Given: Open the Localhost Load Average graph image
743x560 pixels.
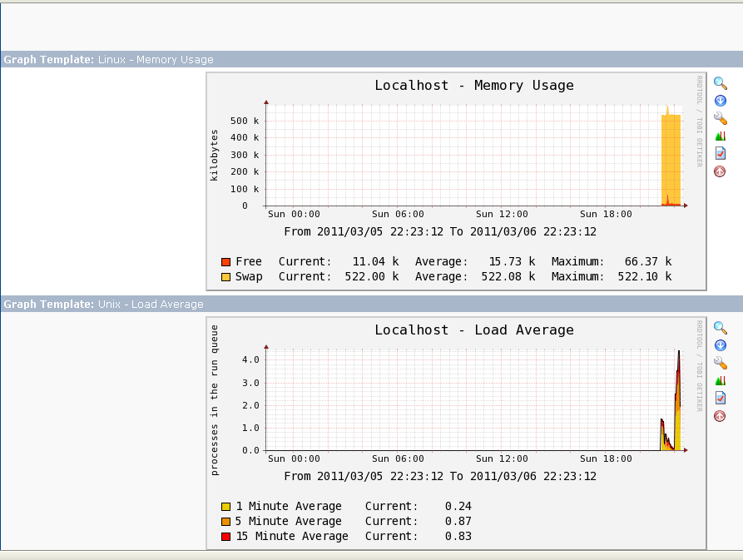Looking at the screenshot, I should point(456,434).
